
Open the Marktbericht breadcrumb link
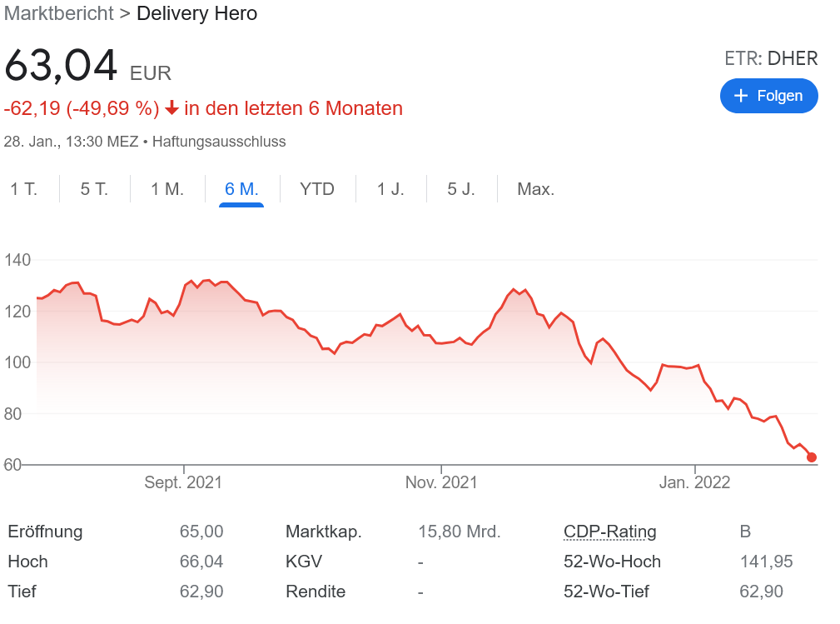click(58, 13)
